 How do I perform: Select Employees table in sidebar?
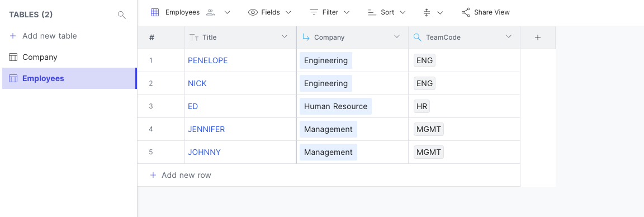pos(69,78)
